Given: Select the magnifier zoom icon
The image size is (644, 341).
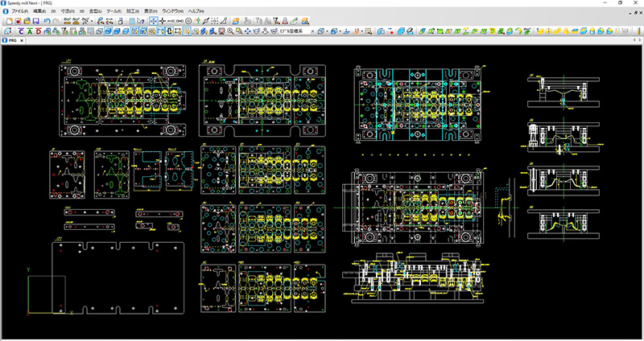Looking at the screenshot, I should tap(230, 31).
